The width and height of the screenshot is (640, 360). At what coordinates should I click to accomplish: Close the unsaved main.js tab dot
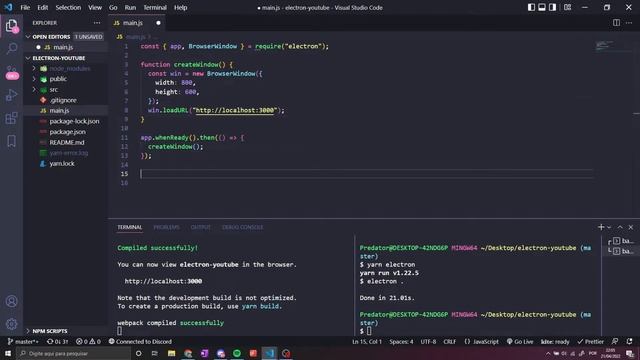click(x=158, y=23)
